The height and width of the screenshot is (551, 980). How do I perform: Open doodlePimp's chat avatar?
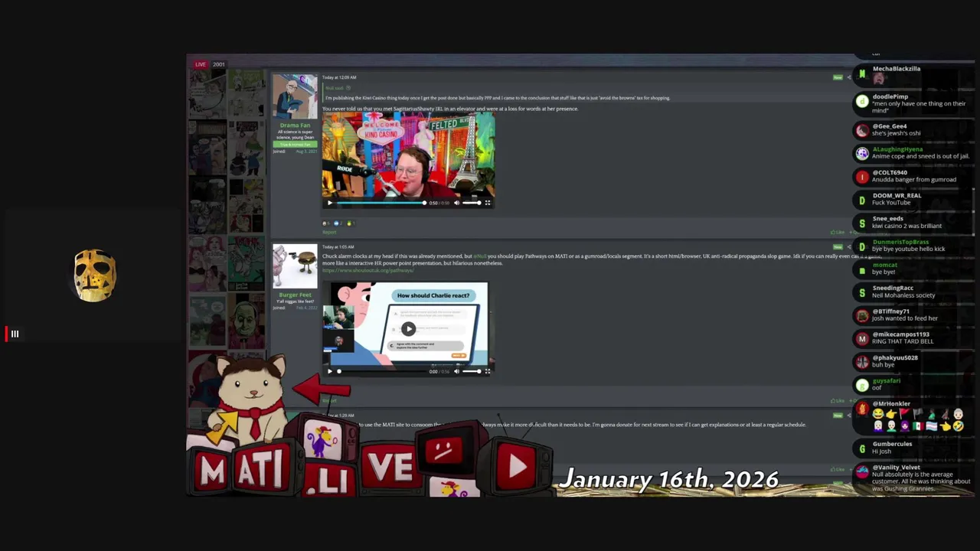point(862,101)
